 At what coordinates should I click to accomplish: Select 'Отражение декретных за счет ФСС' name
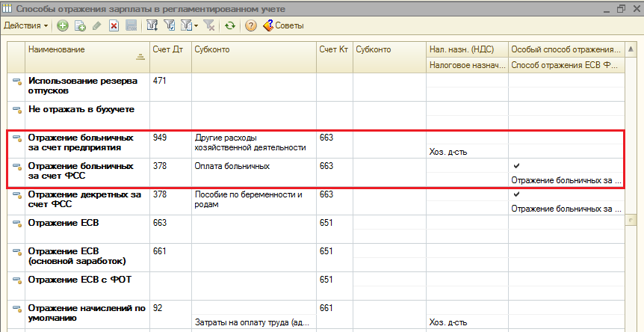(84, 199)
